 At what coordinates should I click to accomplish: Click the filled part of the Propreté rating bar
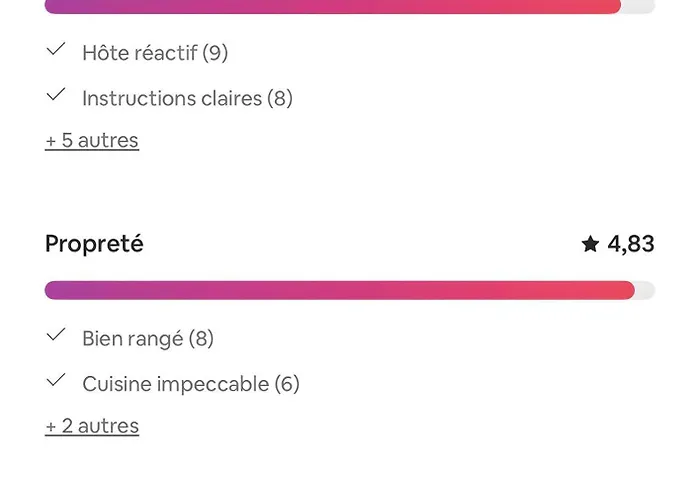340,290
